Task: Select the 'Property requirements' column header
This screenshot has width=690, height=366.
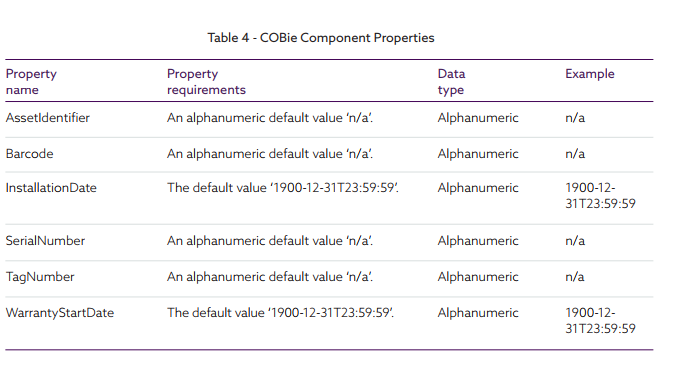Action: tap(206, 82)
